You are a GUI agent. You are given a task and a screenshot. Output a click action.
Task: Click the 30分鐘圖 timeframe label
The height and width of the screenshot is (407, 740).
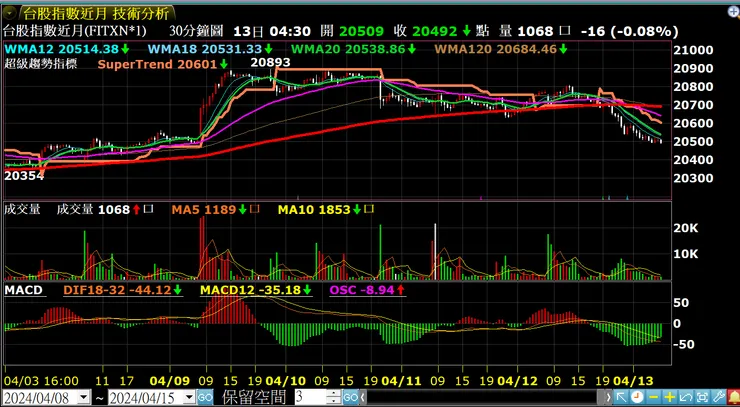pos(196,32)
